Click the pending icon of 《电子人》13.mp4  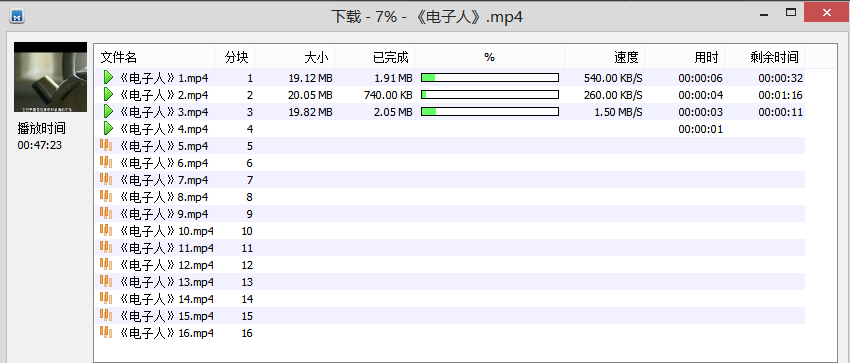(x=106, y=282)
